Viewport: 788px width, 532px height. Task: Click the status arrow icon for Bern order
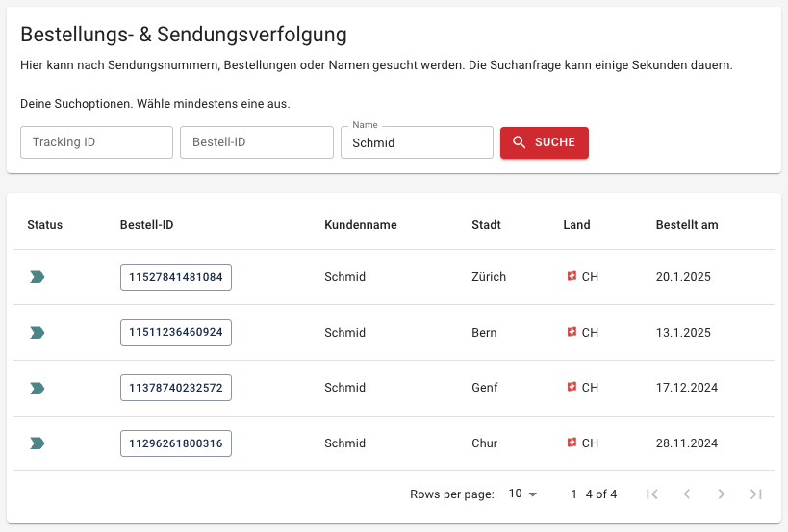[x=38, y=333]
